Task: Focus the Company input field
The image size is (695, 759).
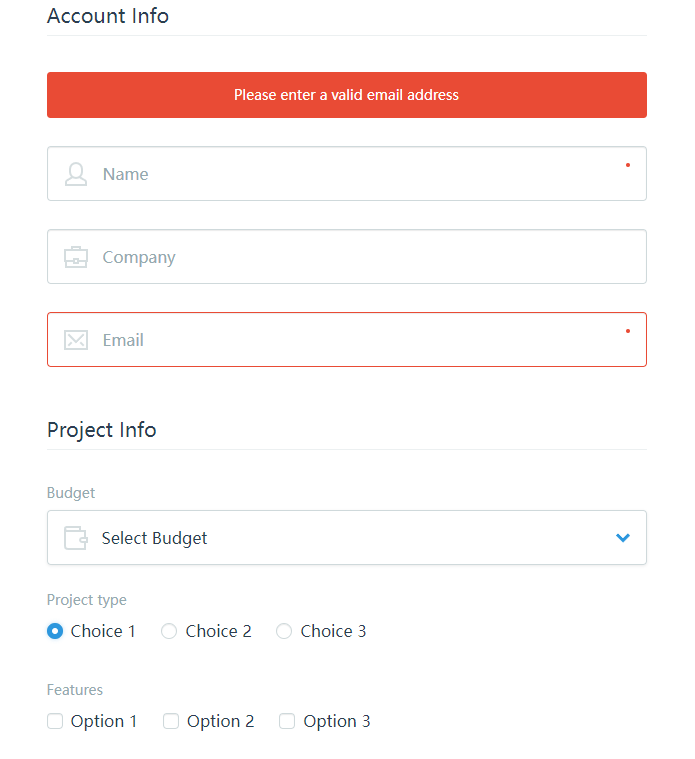Action: pos(347,257)
